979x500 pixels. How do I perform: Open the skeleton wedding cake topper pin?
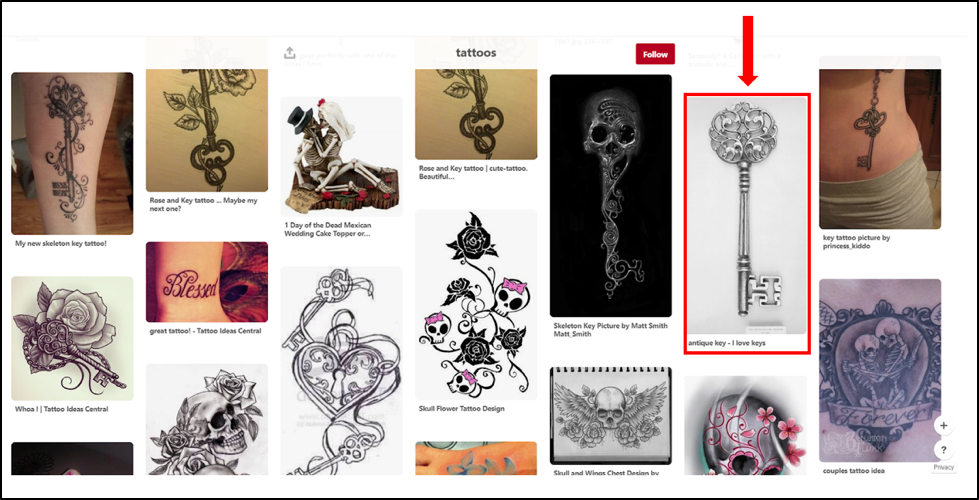pos(341,157)
